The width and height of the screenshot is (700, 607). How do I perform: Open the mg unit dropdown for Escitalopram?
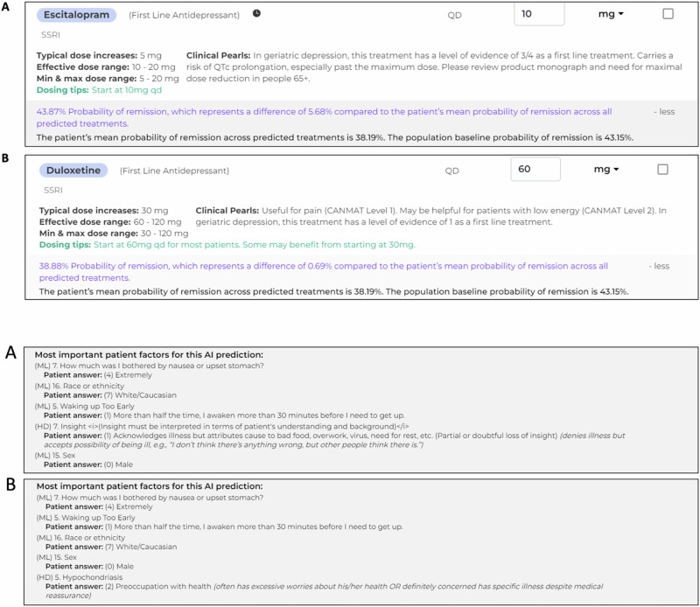610,14
